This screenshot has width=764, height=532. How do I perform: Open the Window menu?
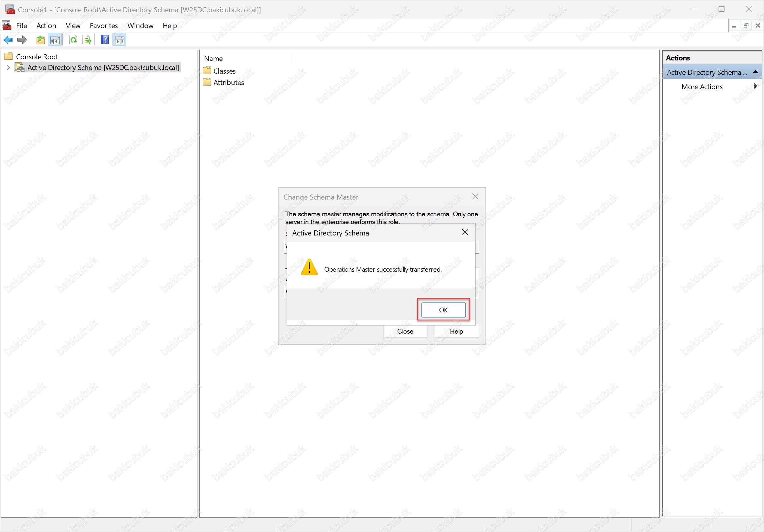tap(140, 26)
